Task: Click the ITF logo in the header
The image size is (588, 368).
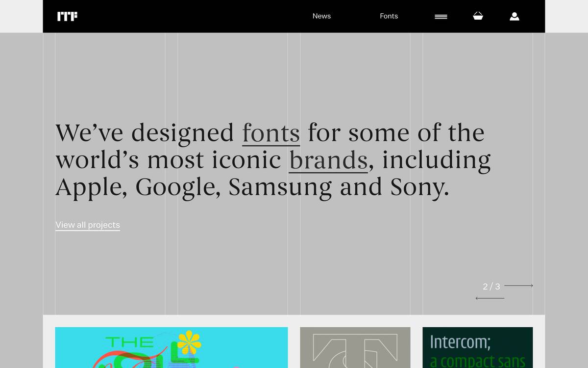Action: 67,16
